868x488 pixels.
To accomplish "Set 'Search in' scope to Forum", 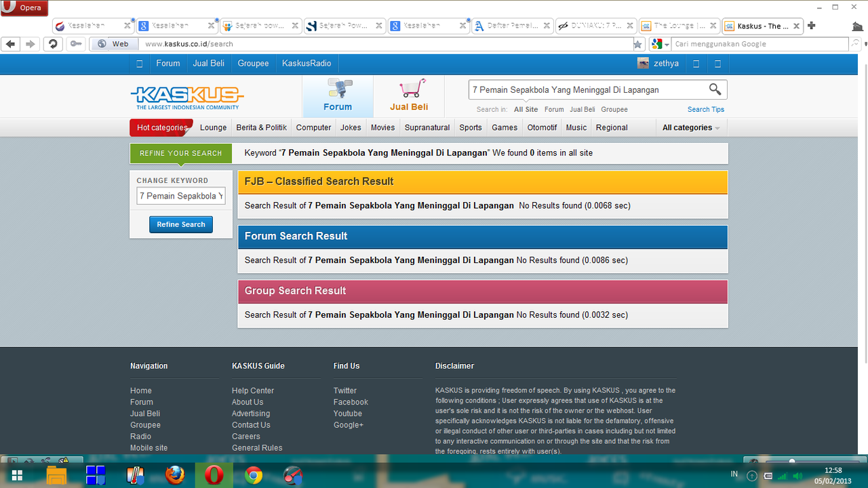I will point(554,109).
